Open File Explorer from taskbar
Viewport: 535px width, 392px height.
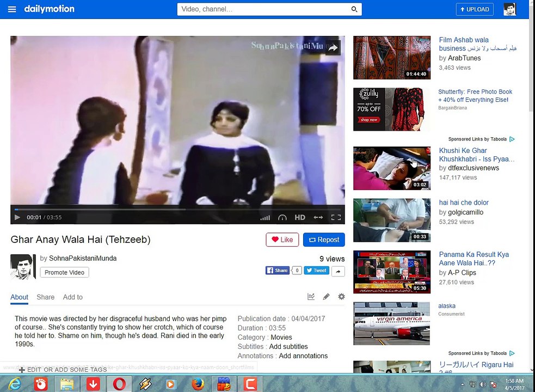67,384
